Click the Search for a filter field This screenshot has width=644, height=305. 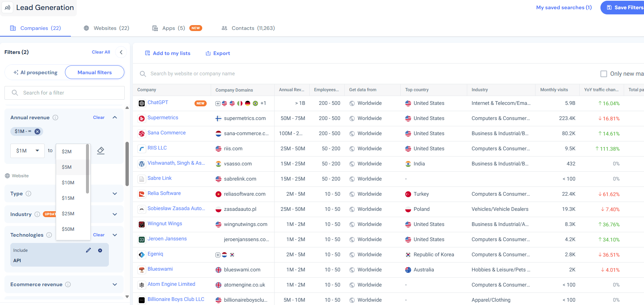click(65, 93)
